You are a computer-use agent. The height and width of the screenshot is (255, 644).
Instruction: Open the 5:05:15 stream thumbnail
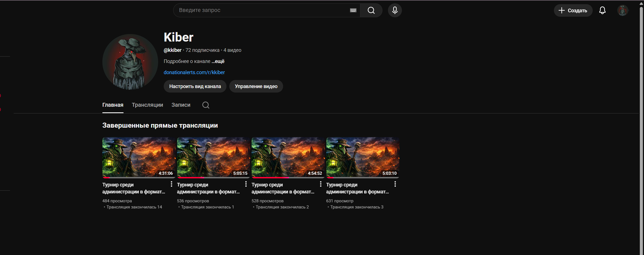click(213, 157)
